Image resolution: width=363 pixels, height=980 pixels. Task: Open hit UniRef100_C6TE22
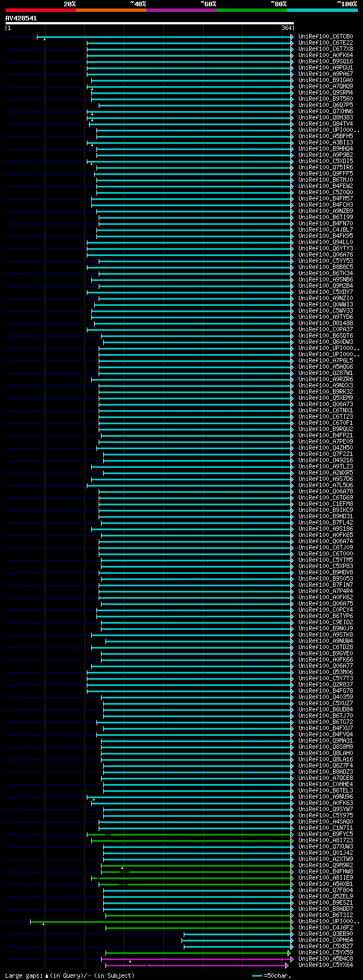coord(326,43)
